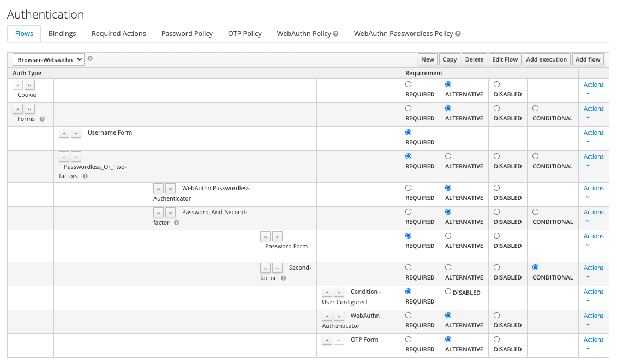Move Password Form up
617x364 pixels.
265,236
